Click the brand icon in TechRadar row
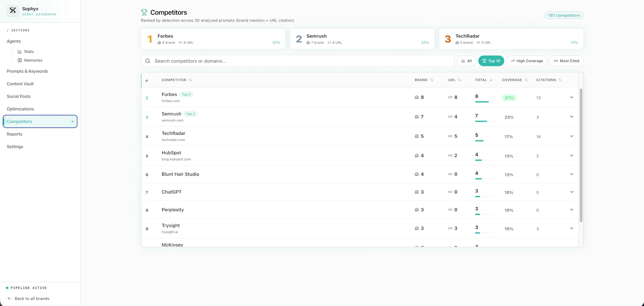The image size is (644, 306). click(417, 136)
